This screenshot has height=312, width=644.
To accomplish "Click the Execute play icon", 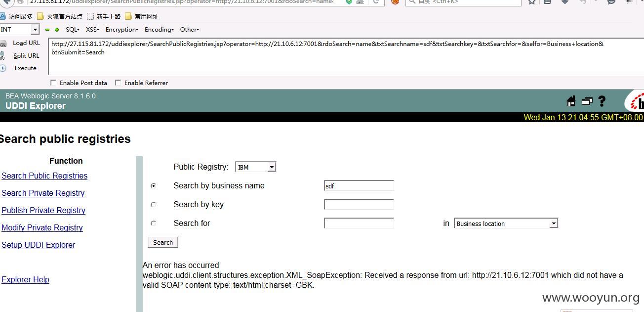I will pyautogui.click(x=3, y=68).
